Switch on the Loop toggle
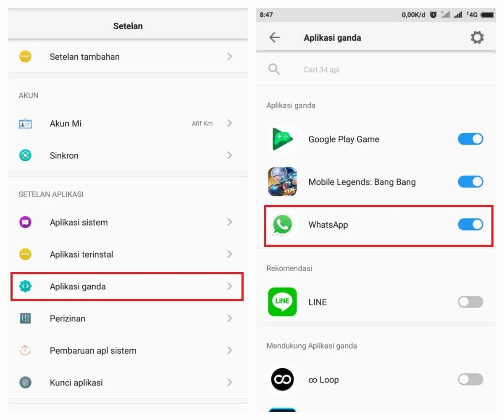 click(x=470, y=380)
